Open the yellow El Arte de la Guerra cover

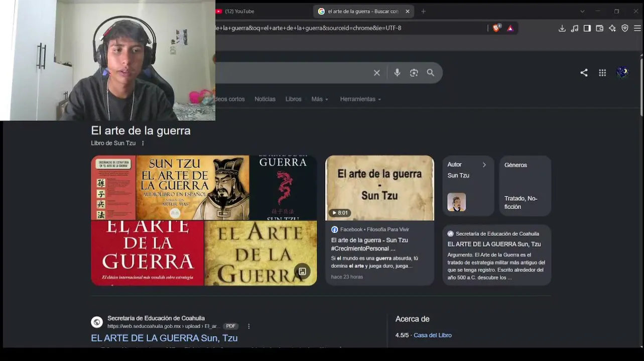[261, 253]
